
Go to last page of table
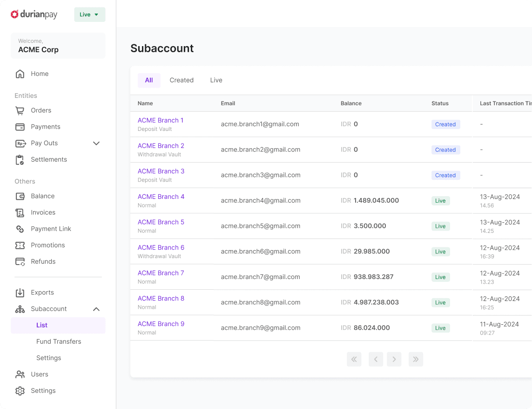click(x=416, y=359)
